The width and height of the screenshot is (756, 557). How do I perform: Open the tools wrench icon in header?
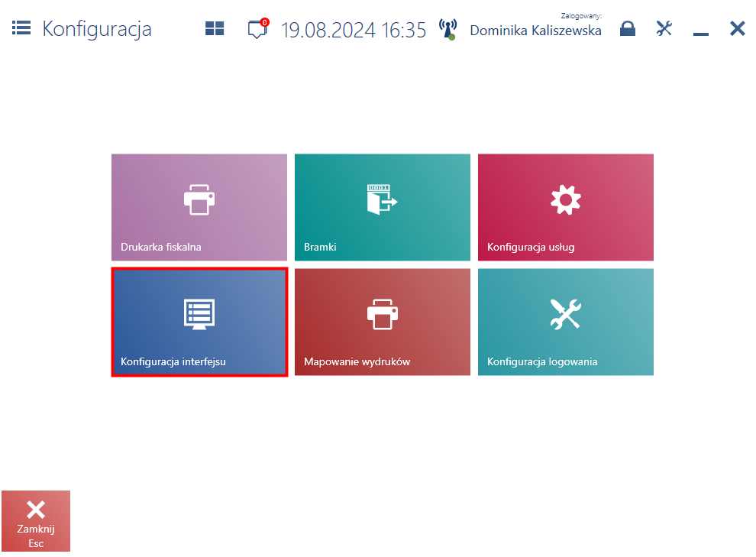(x=664, y=28)
